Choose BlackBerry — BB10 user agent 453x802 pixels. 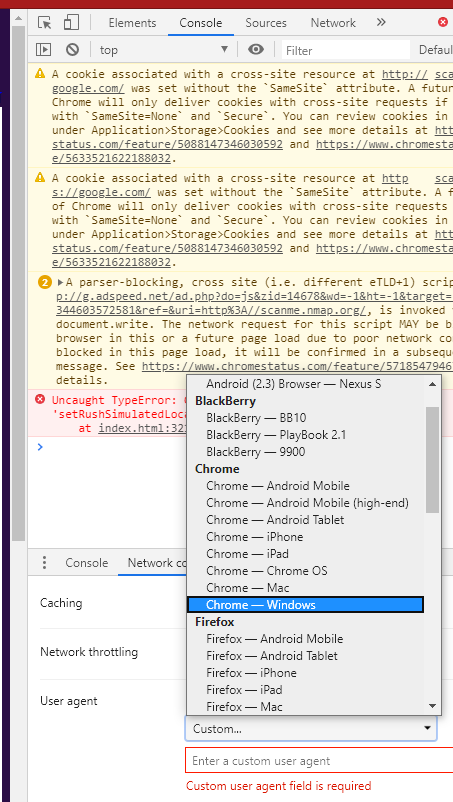305,418
